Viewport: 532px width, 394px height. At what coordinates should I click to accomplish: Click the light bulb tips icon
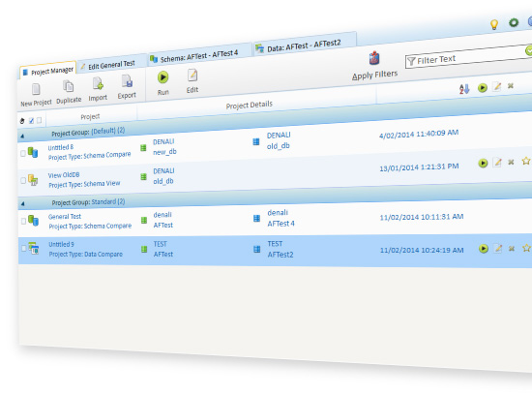click(x=494, y=24)
